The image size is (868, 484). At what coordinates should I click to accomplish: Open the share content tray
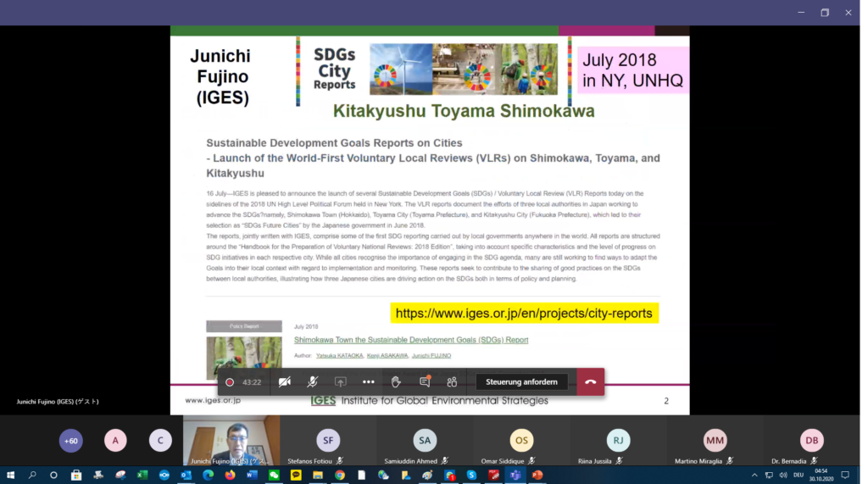click(340, 382)
